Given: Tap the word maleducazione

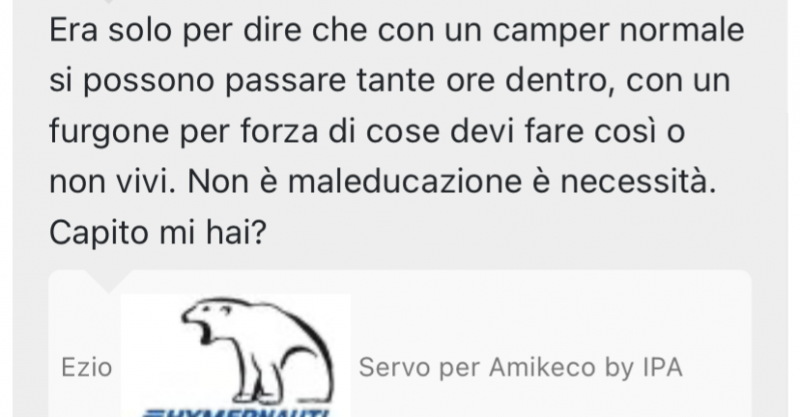Looking at the screenshot, I should [405, 182].
